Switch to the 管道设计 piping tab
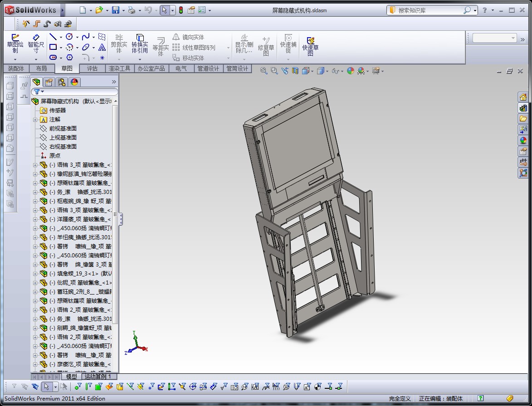The image size is (532, 406). tap(208, 68)
